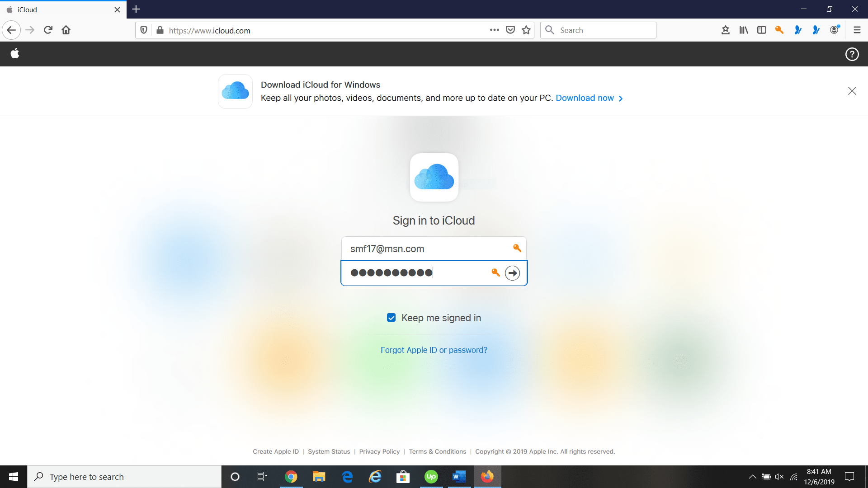
Task: Open the downloads/bookmarks toolbar tray icon
Action: click(x=726, y=30)
